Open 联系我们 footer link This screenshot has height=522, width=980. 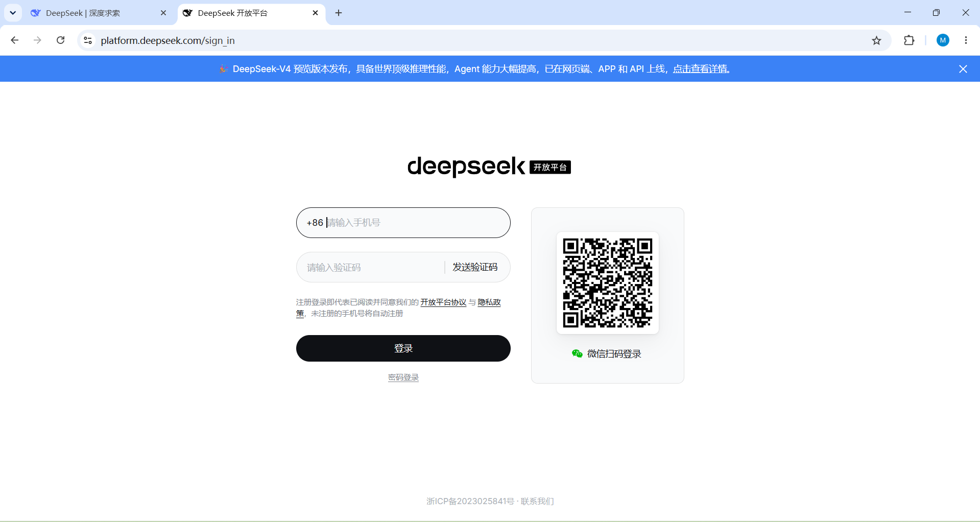[537, 501]
